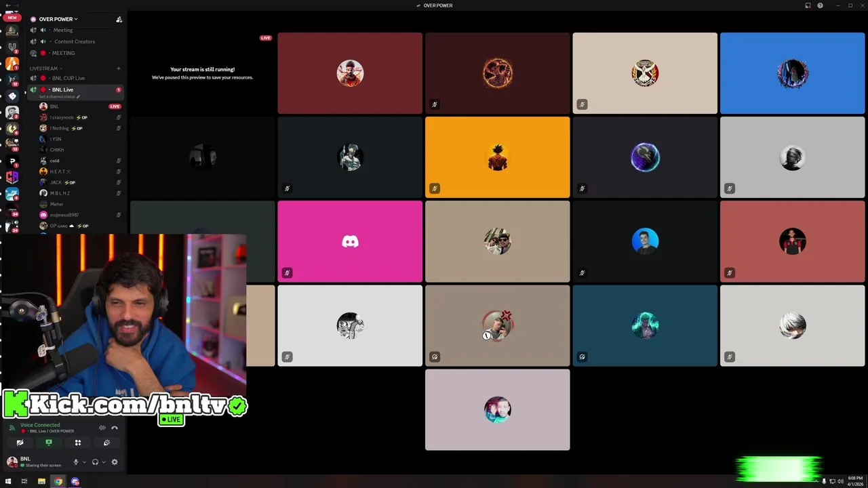Open Task View on the taskbar

coord(24,481)
